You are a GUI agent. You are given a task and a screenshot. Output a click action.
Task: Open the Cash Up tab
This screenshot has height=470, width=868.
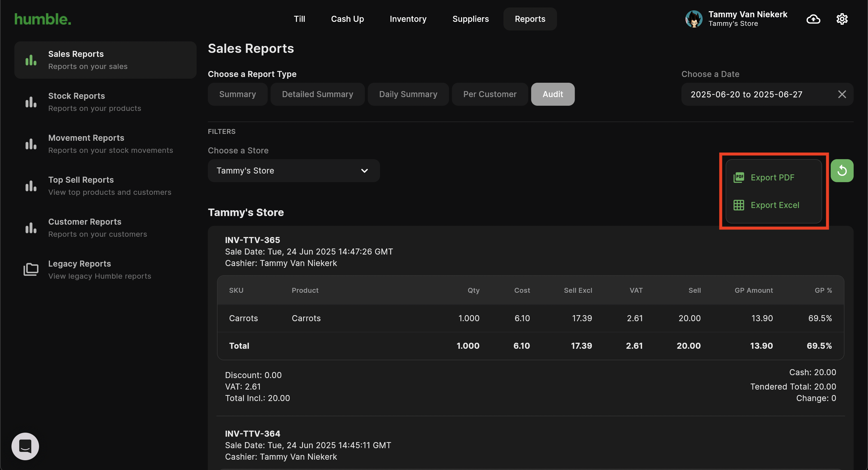(347, 19)
